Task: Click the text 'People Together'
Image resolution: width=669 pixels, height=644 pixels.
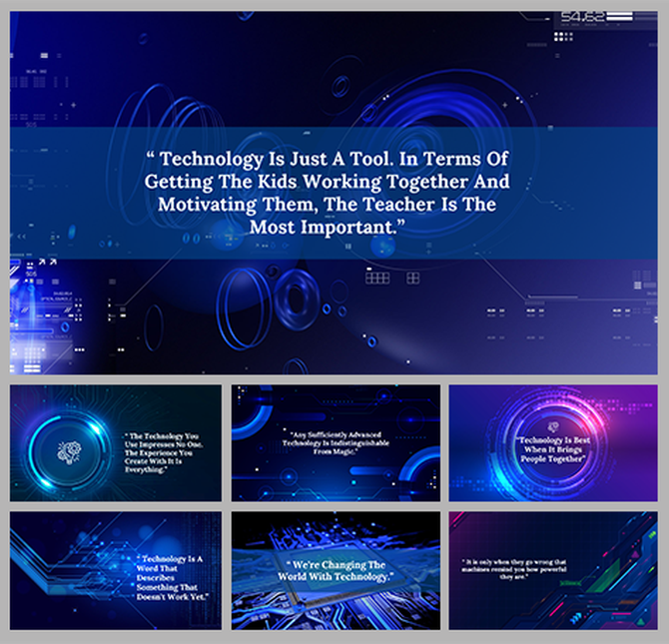Action: (x=553, y=459)
